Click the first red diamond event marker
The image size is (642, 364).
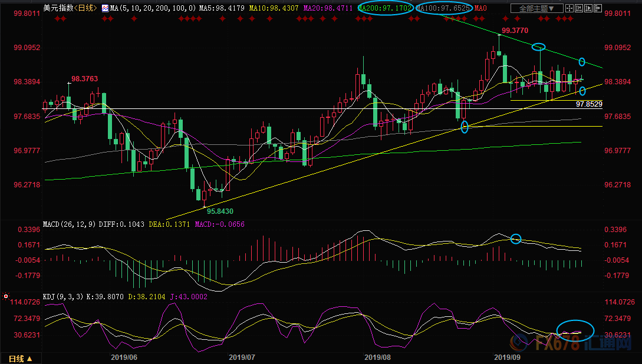(56, 19)
